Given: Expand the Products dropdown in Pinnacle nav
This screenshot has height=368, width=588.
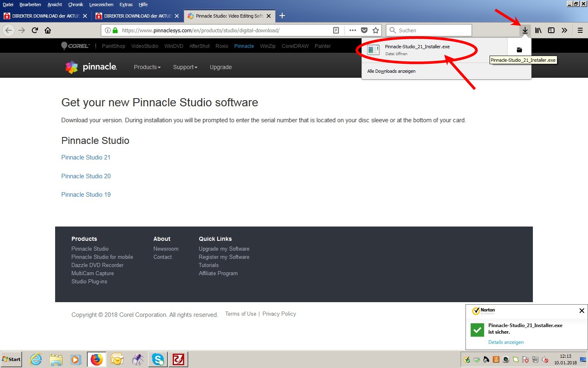Looking at the screenshot, I should (147, 67).
